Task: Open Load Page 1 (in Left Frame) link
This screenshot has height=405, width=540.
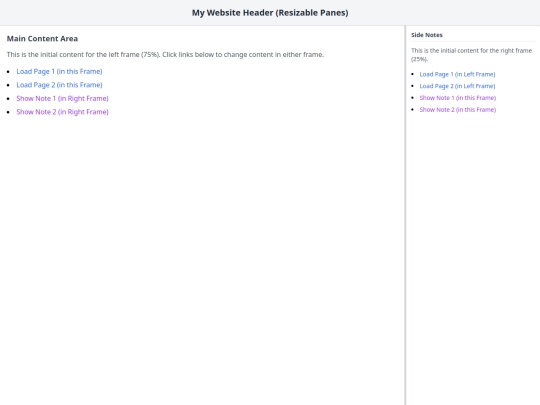Action: tap(457, 74)
